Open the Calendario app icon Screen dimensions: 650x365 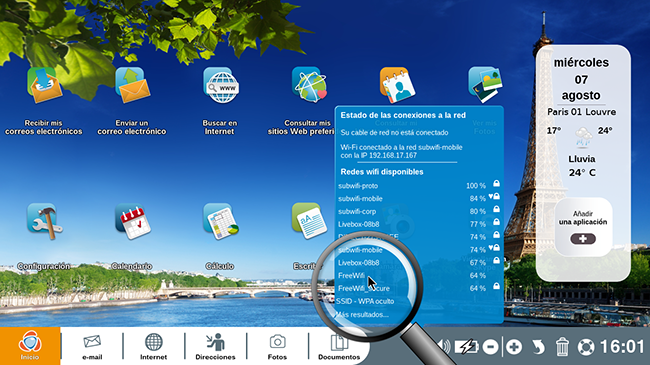pos(133,222)
